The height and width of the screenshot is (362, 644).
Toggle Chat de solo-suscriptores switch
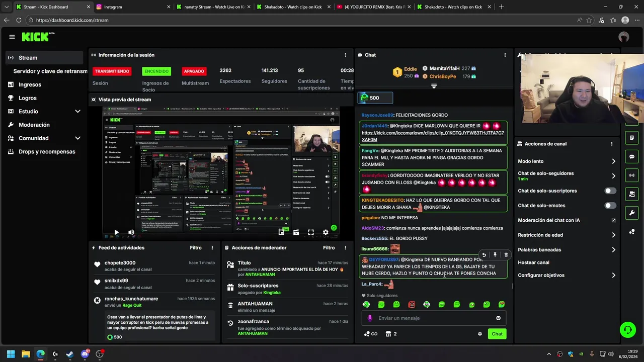[610, 191]
